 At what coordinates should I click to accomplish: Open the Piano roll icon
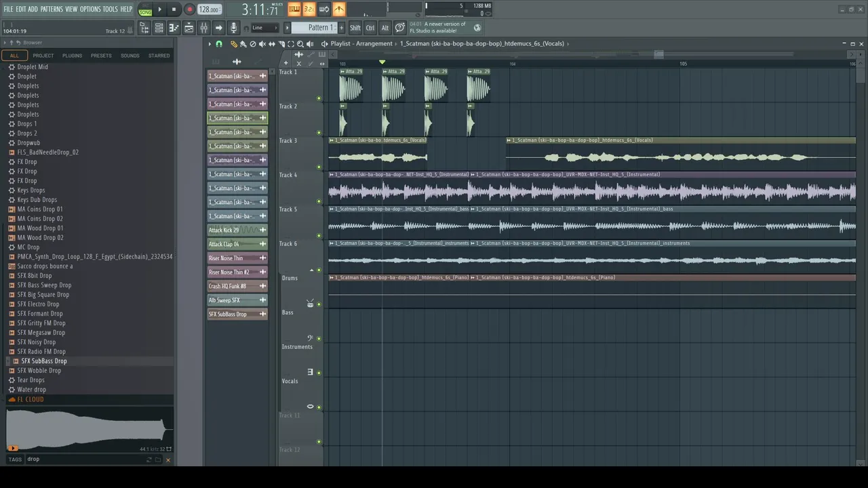coord(174,28)
